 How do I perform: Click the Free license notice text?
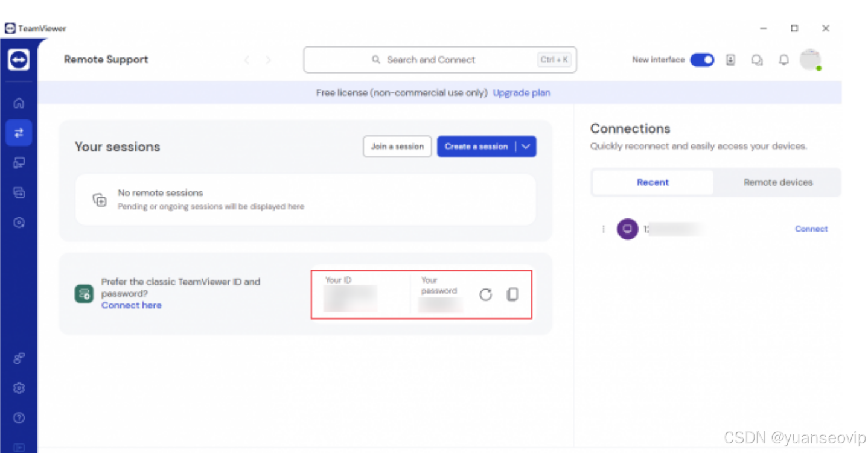(401, 93)
